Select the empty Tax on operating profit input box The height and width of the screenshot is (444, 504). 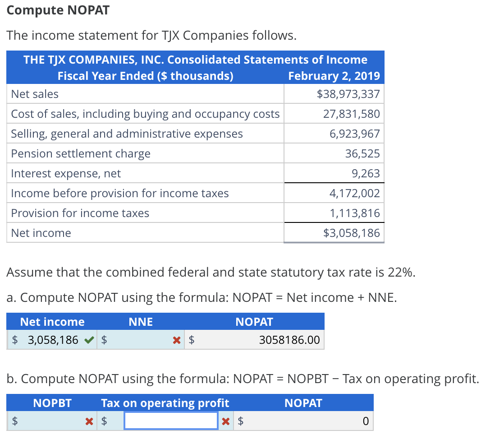170,421
